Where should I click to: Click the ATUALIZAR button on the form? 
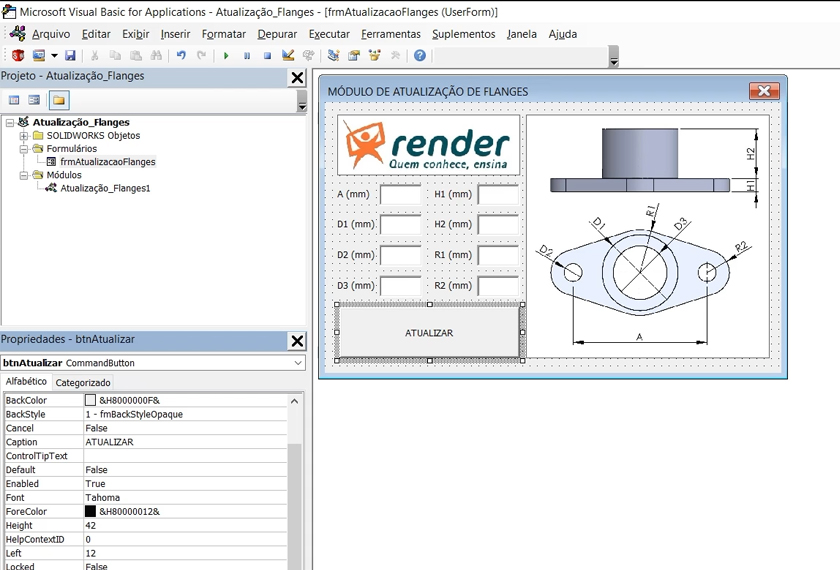click(428, 333)
